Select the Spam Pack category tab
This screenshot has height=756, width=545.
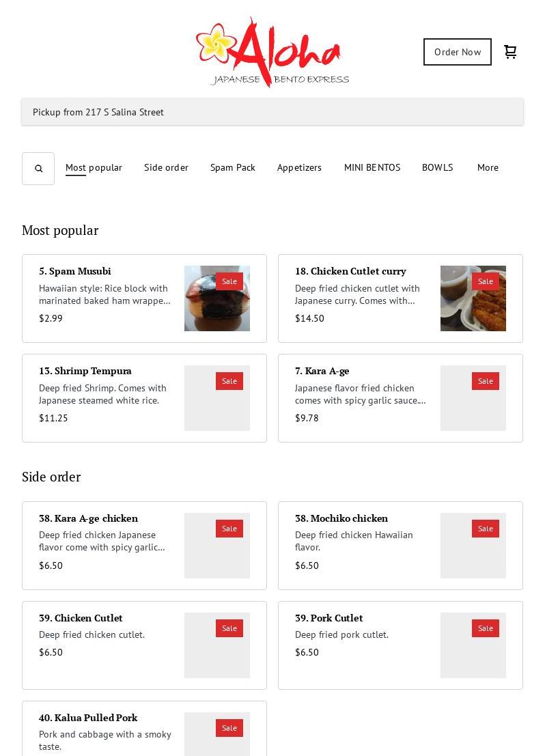tap(232, 167)
